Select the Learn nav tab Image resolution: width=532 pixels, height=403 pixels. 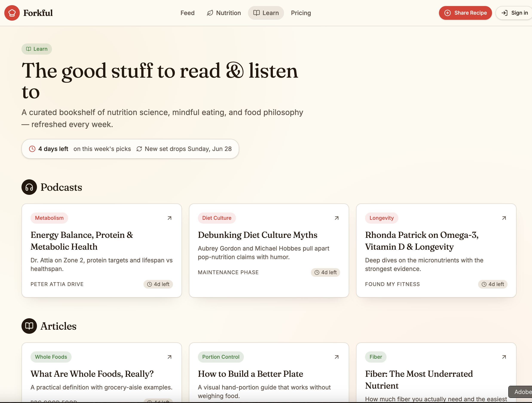coord(266,13)
